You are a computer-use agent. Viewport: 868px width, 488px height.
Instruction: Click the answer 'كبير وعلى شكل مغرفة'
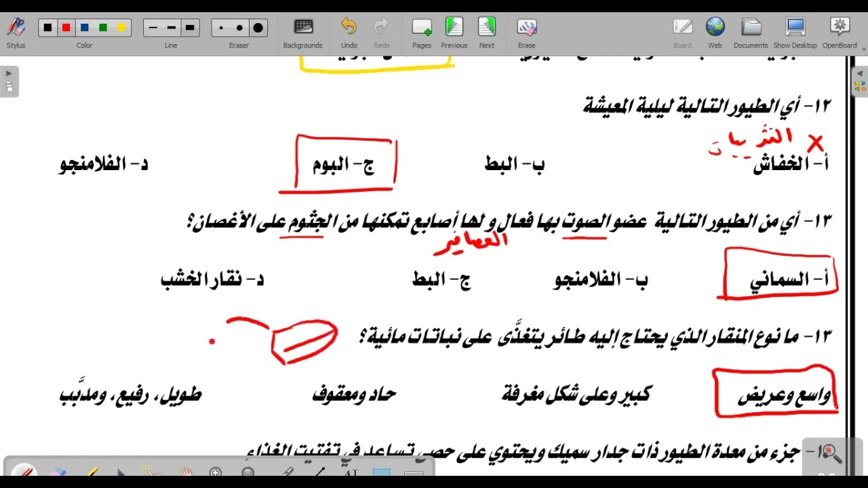[x=576, y=394]
